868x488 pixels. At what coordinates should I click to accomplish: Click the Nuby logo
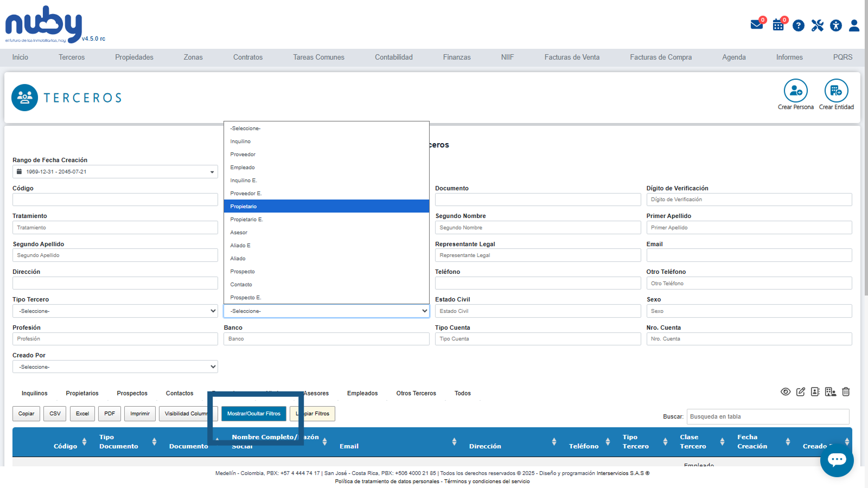(x=44, y=24)
